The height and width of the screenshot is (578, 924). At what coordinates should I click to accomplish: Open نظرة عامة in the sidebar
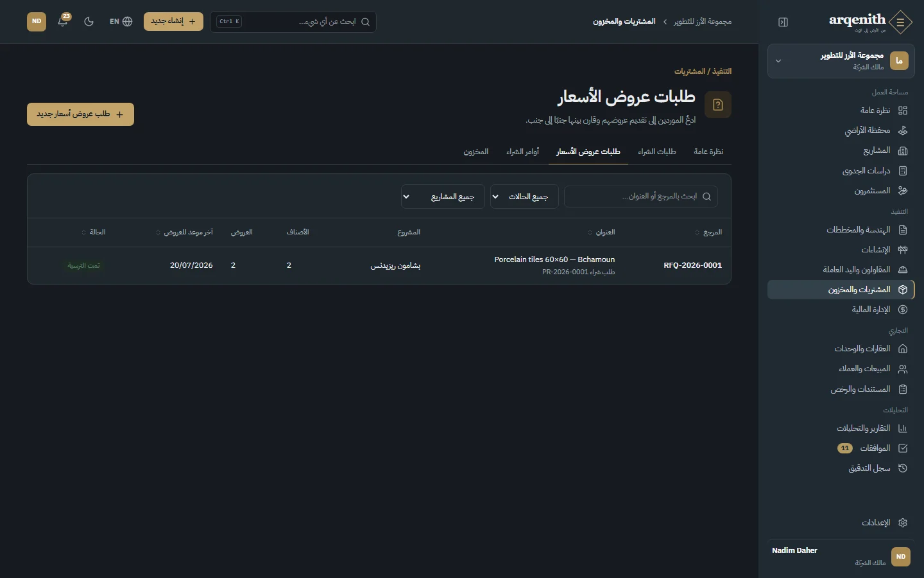[x=841, y=110]
